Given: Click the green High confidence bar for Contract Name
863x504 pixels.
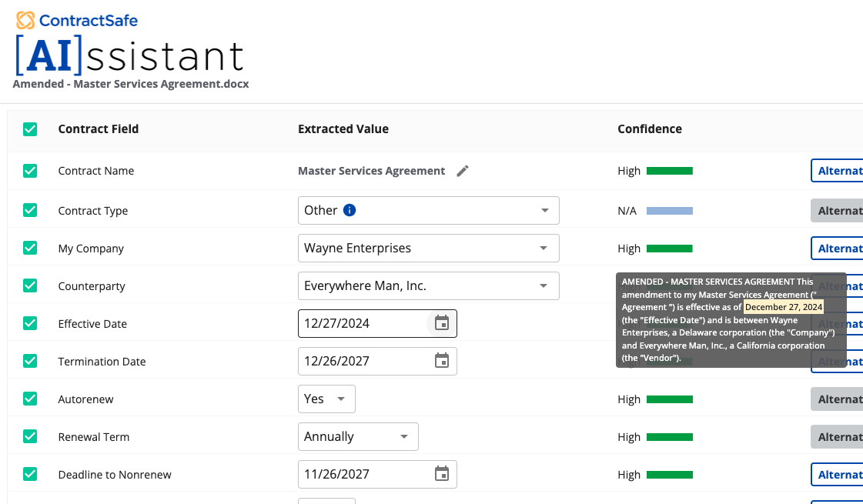Looking at the screenshot, I should click(x=669, y=171).
